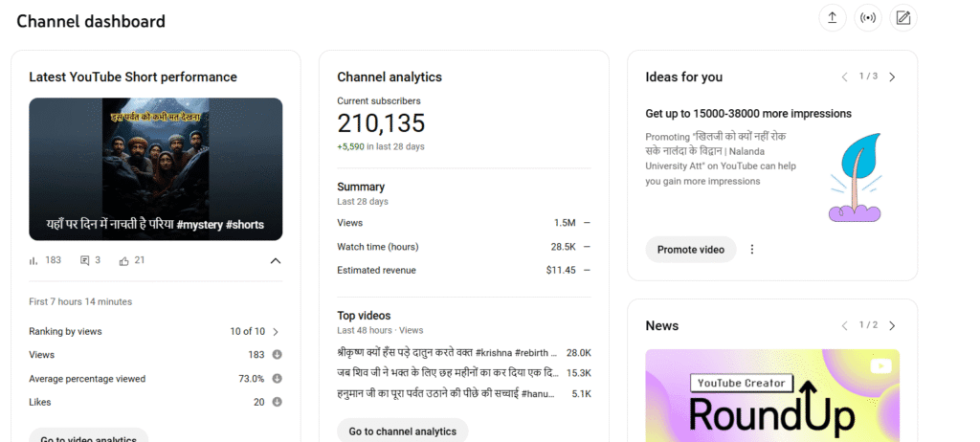
Task: Open the latest Short video thumbnail
Action: click(x=155, y=168)
